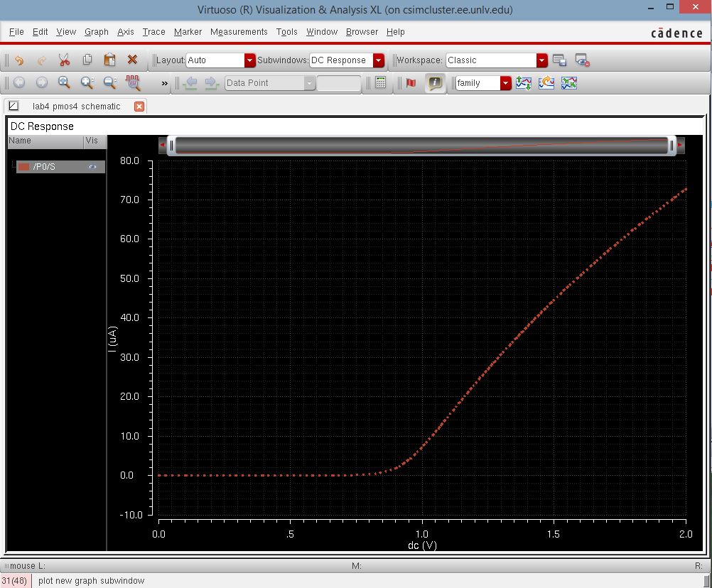Open the Calculator tool

379,82
